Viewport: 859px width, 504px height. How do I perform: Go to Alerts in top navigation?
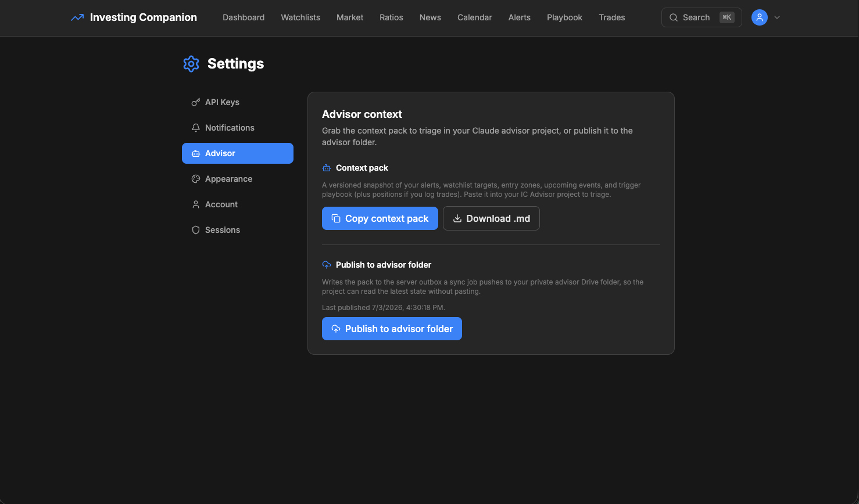[520, 17]
